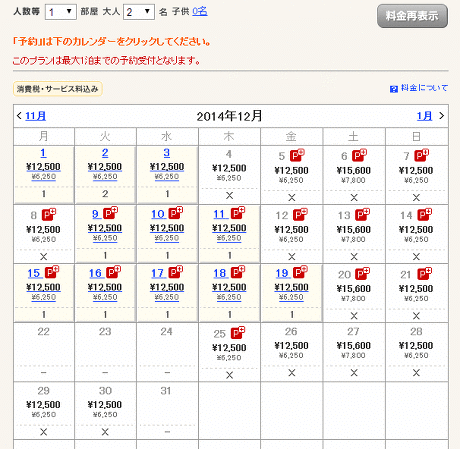The height and width of the screenshot is (449, 460).
Task: Click the ¥6,250 sub-price on December 19
Action: (x=291, y=297)
